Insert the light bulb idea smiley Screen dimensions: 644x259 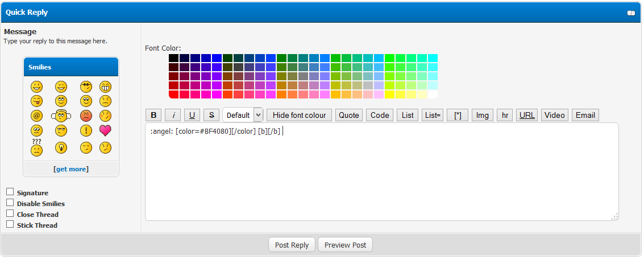(x=61, y=148)
